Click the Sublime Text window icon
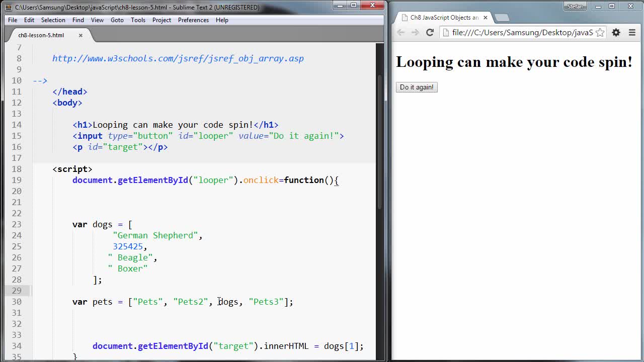This screenshot has height=362, width=644. coord(9,7)
